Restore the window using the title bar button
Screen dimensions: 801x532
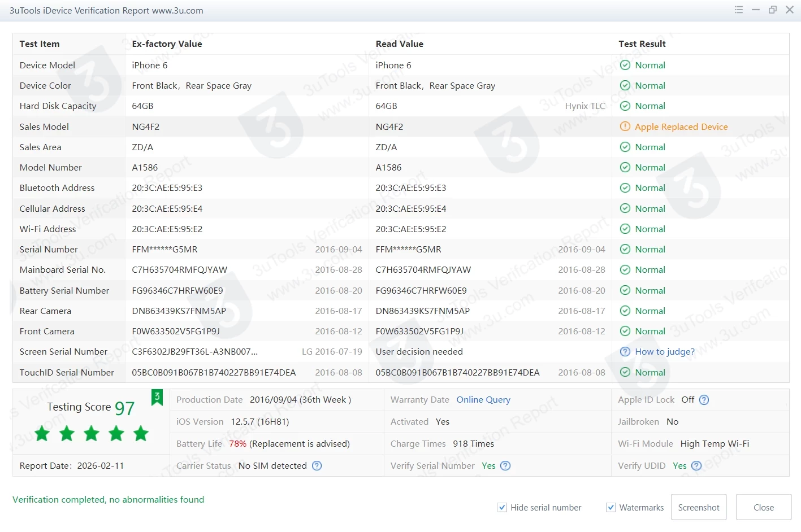pyautogui.click(x=773, y=10)
